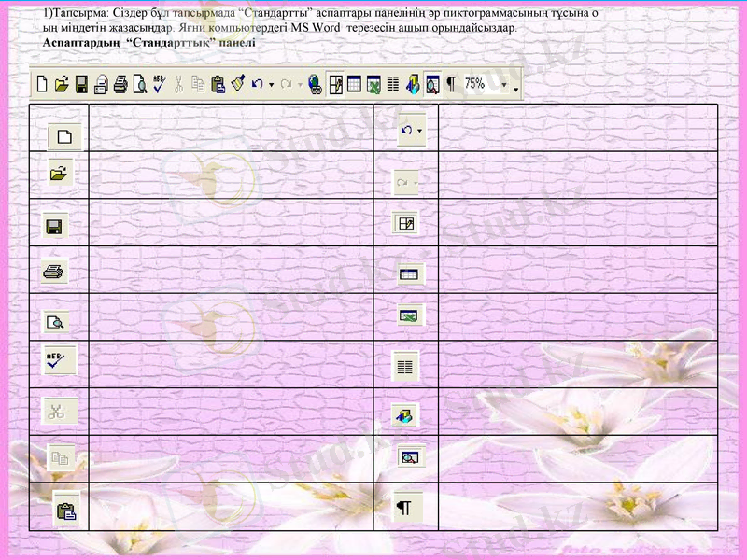Click the Insert Hyperlink globe icon
Viewport: 747px width, 560px height.
(x=316, y=82)
